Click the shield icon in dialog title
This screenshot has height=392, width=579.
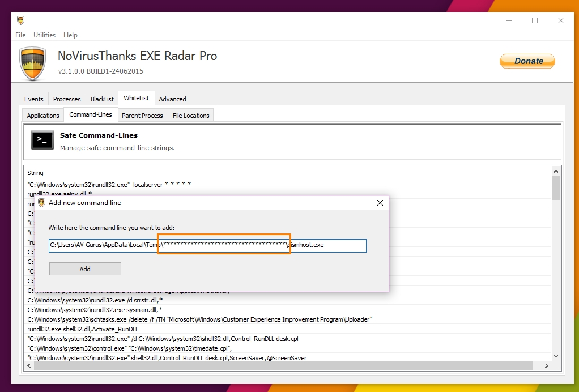42,203
